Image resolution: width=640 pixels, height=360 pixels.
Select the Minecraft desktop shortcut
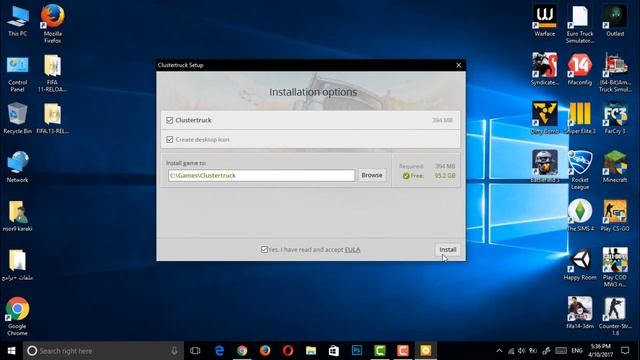click(615, 167)
